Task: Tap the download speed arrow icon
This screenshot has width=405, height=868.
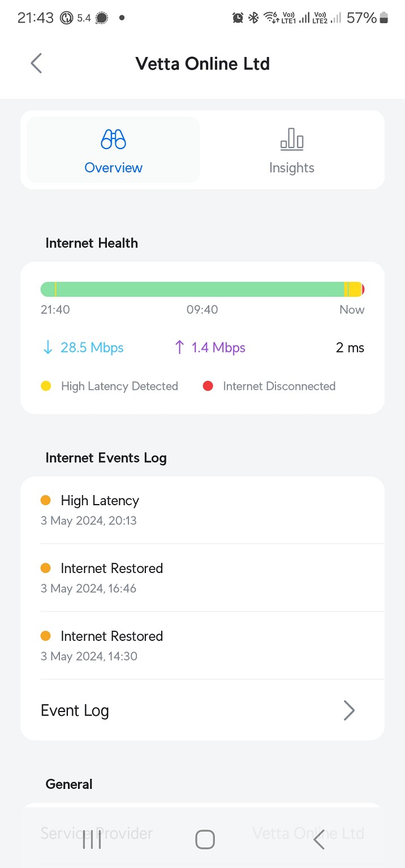Action: point(48,348)
